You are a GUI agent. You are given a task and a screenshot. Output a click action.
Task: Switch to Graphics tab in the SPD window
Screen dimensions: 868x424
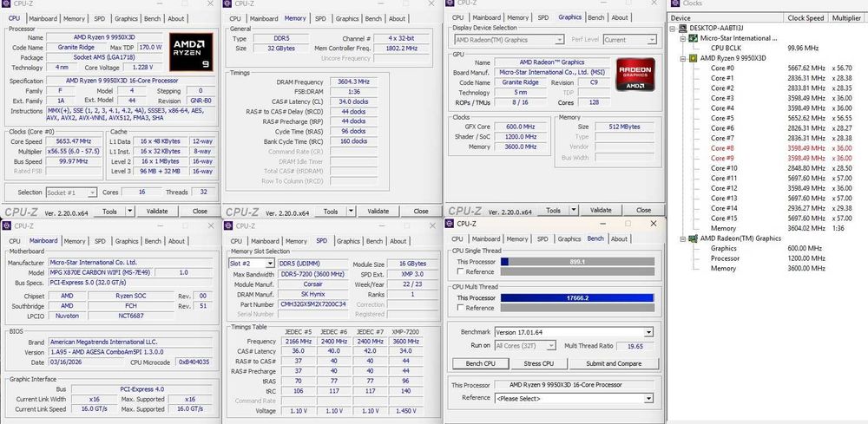[348, 241]
